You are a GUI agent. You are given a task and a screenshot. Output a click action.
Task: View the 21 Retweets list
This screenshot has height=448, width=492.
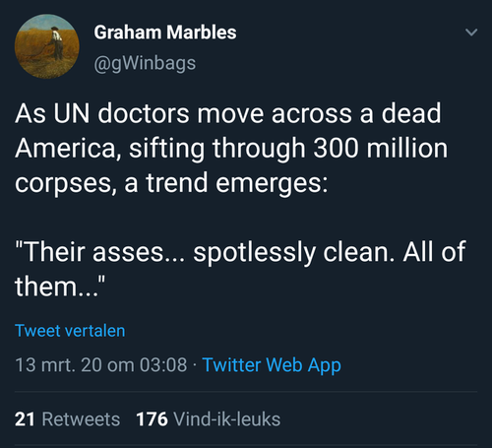point(67,419)
